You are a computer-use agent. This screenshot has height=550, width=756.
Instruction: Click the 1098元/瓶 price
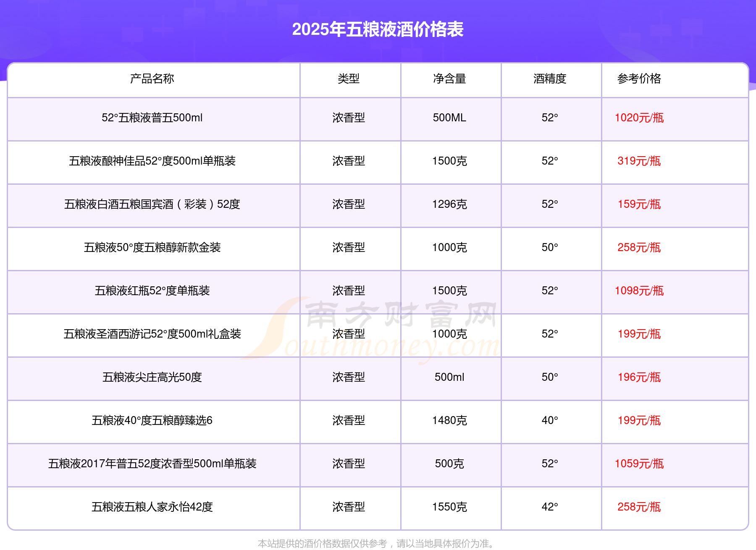coord(639,291)
